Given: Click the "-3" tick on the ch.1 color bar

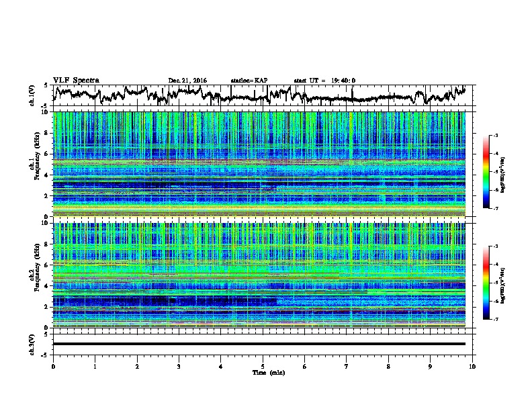Looking at the screenshot, I should (496, 135).
